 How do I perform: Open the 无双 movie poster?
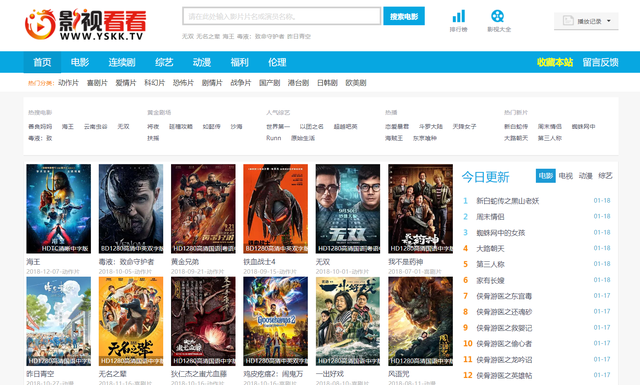pyautogui.click(x=348, y=209)
